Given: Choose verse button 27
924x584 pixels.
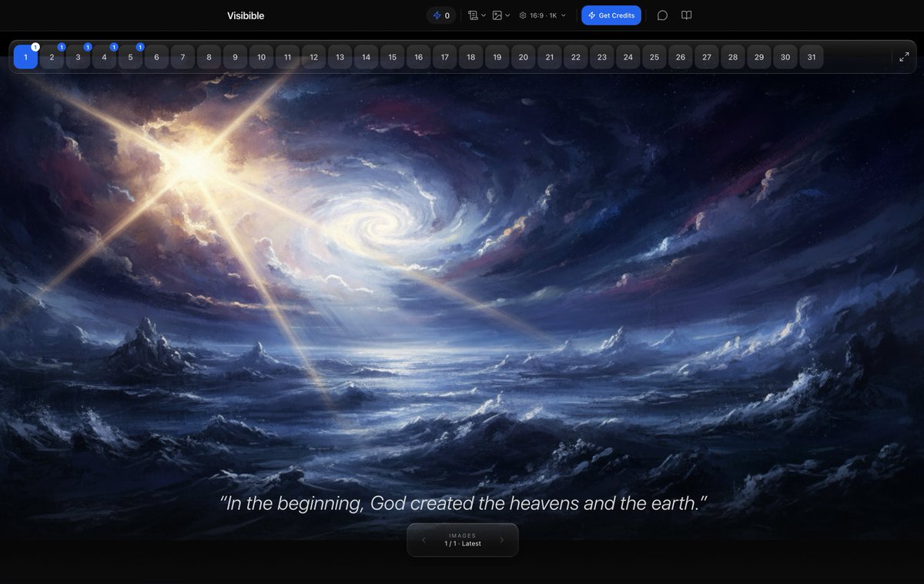Looking at the screenshot, I should click(x=706, y=57).
